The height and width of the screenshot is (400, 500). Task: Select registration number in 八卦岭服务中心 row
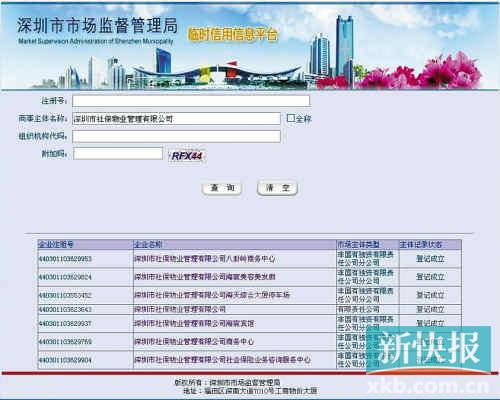[x=65, y=259]
